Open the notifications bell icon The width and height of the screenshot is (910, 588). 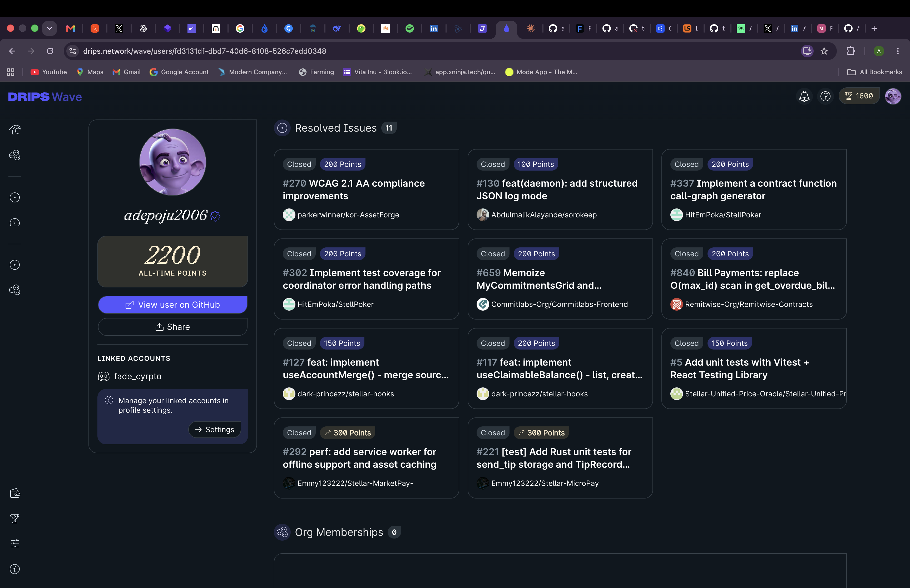[804, 96]
